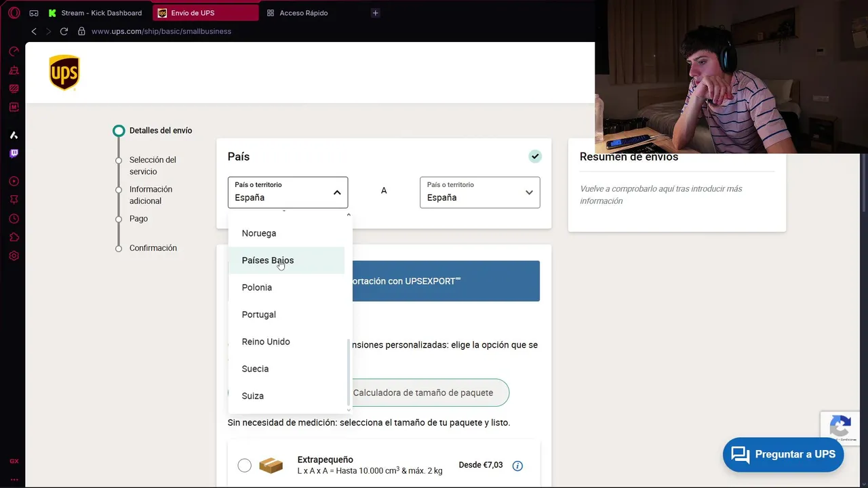Click the UPSEXPORT blue banner
Viewport: 868px width, 488px height.
(x=446, y=281)
